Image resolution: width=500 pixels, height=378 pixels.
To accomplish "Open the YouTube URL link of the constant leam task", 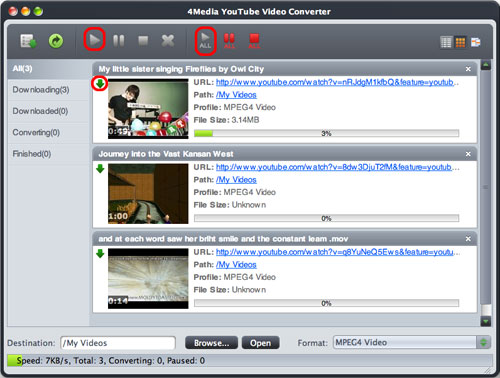I will coord(337,252).
